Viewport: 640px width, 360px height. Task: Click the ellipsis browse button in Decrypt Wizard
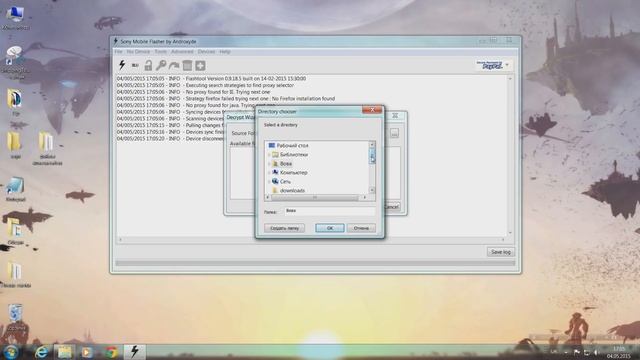(394, 133)
